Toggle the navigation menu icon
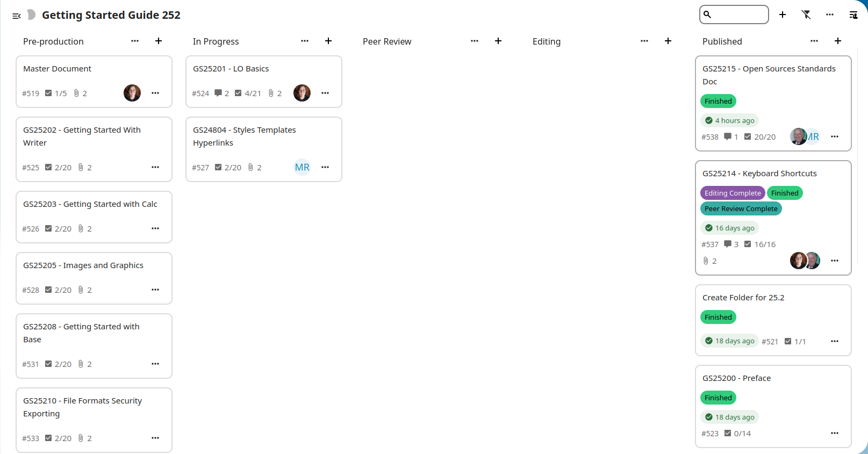 pyautogui.click(x=17, y=16)
